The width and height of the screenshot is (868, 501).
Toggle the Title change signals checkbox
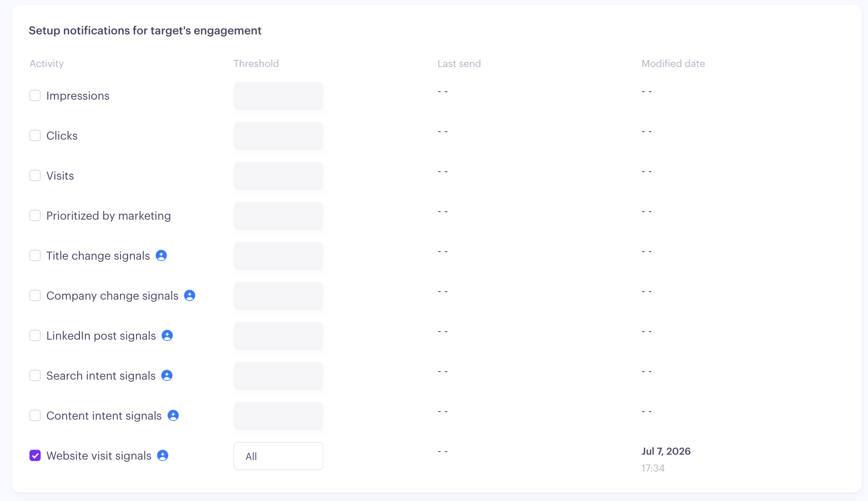pyautogui.click(x=35, y=255)
